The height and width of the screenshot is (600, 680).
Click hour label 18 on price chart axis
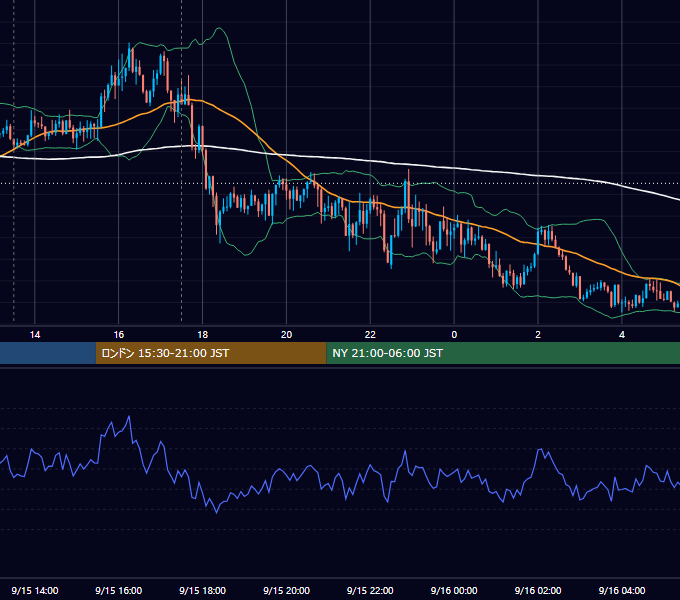click(203, 335)
